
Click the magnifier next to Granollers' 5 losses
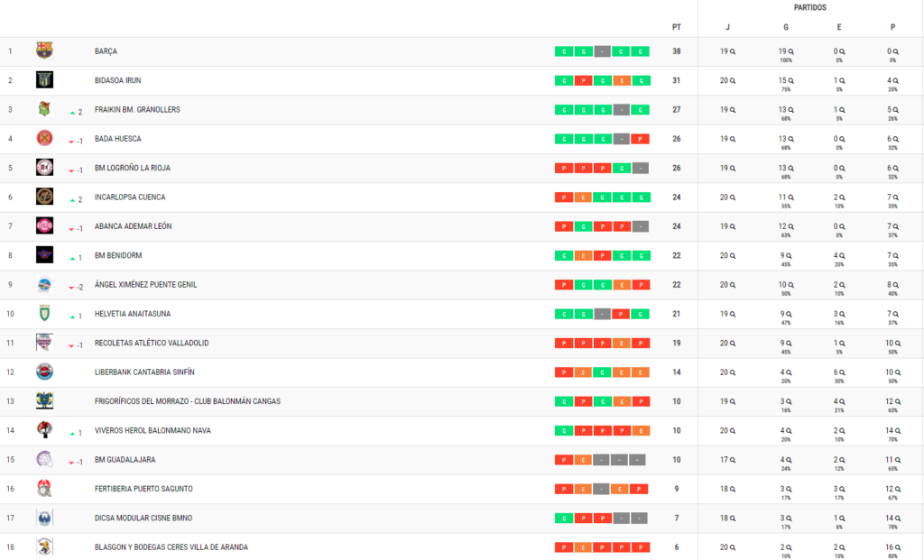[x=896, y=110]
